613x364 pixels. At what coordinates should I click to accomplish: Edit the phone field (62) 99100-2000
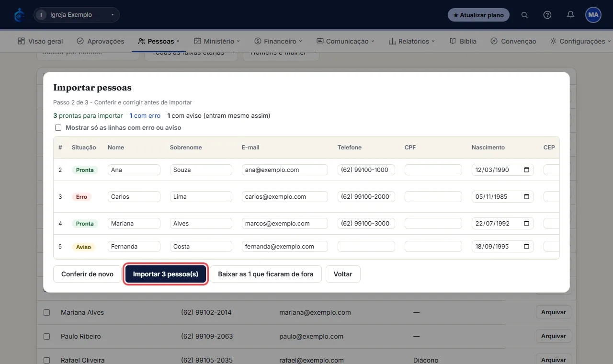tap(366, 197)
